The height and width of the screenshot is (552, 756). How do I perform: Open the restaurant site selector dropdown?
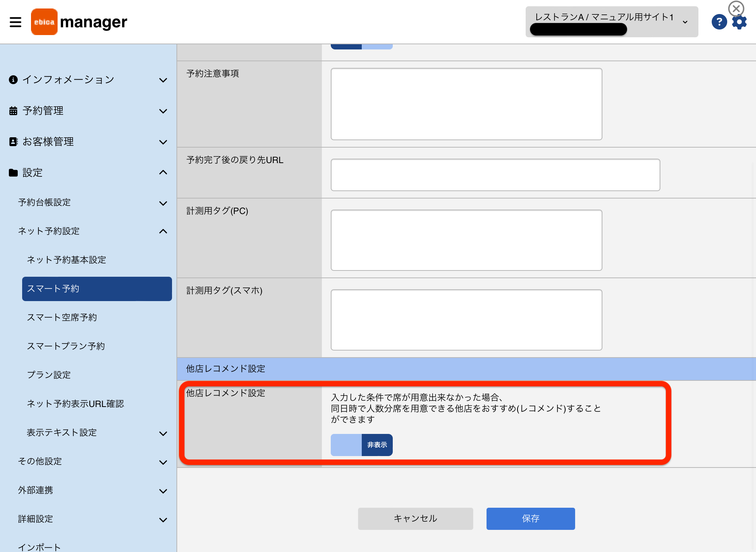click(612, 22)
